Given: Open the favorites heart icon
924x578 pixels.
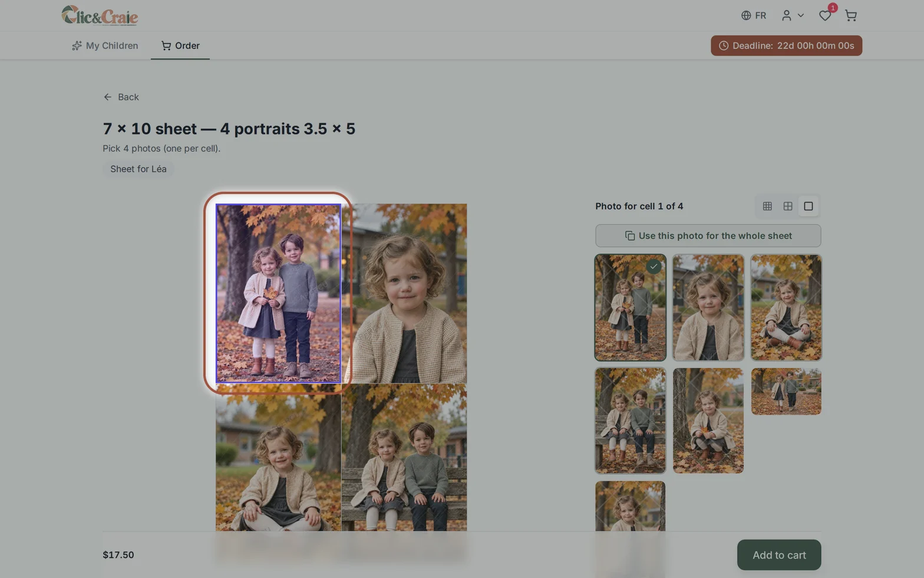Looking at the screenshot, I should click(x=825, y=15).
